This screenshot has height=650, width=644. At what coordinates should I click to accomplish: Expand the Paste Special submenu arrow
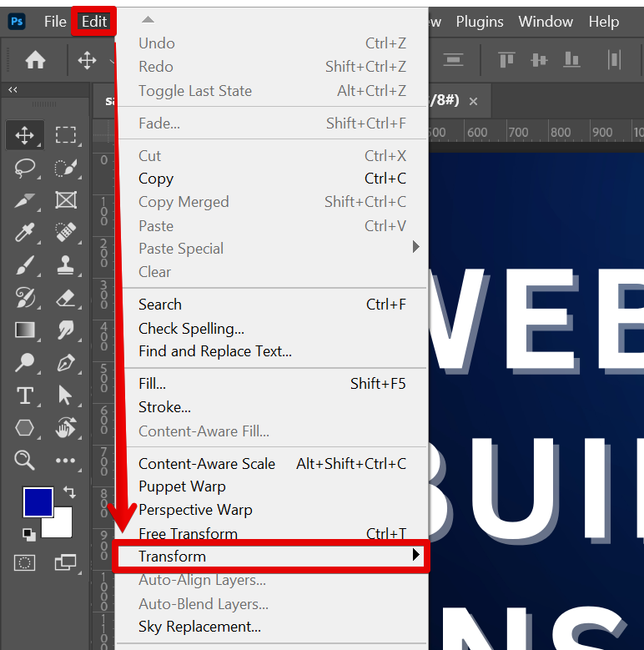[x=415, y=248]
